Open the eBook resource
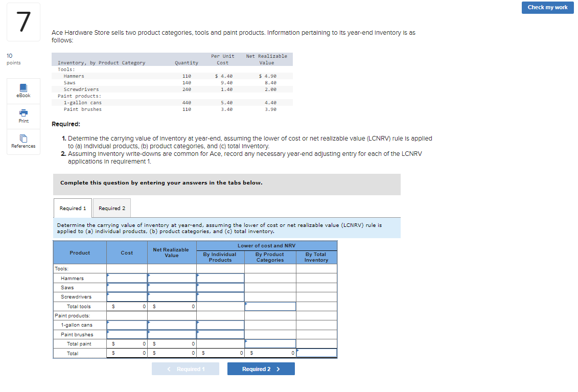Screen dimensions: 578x392 [x=23, y=90]
